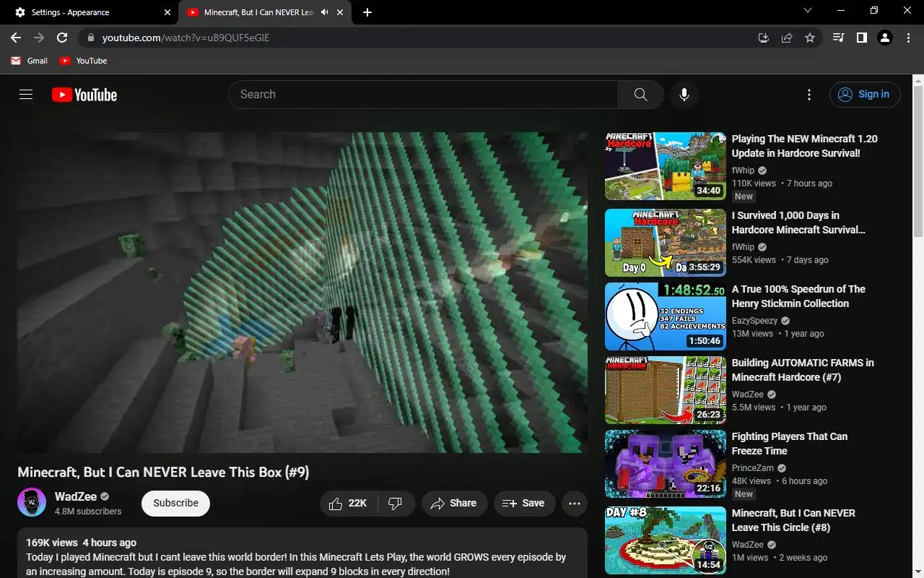Bookmark this tab with star
This screenshot has width=924, height=578.
(810, 38)
